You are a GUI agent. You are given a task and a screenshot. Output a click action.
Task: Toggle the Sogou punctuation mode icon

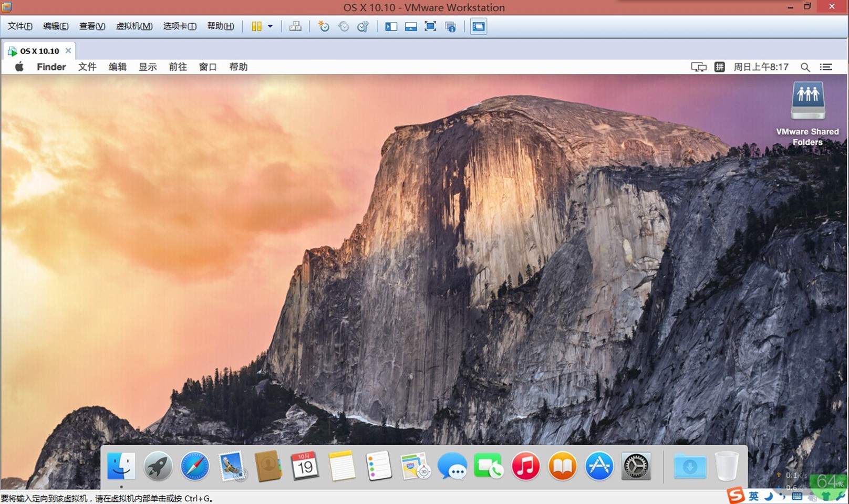[x=782, y=496]
